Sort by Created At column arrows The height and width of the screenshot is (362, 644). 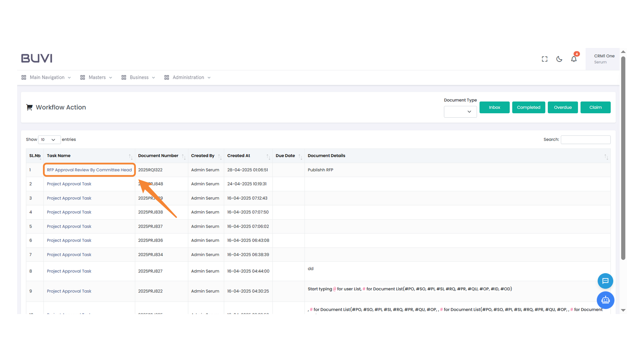coord(268,157)
